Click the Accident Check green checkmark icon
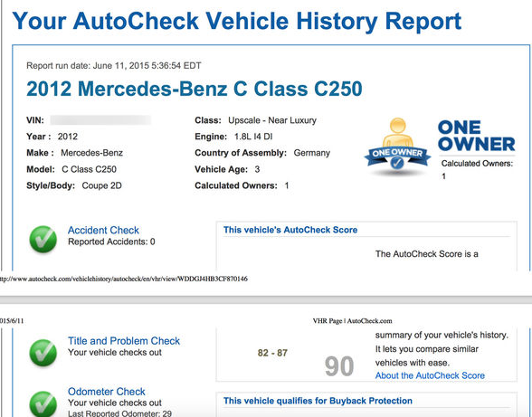The width and height of the screenshot is (532, 417). [x=43, y=239]
